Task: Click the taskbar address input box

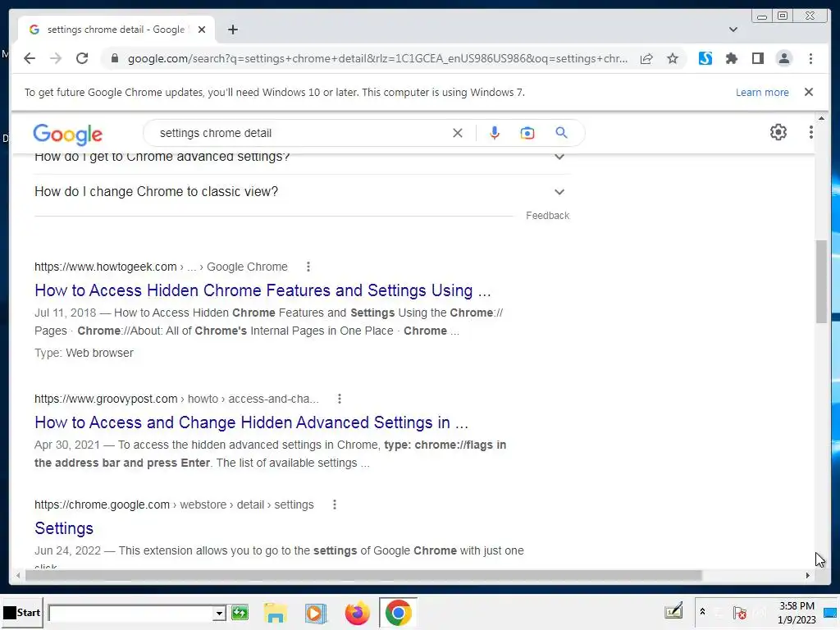Action: 131,613
